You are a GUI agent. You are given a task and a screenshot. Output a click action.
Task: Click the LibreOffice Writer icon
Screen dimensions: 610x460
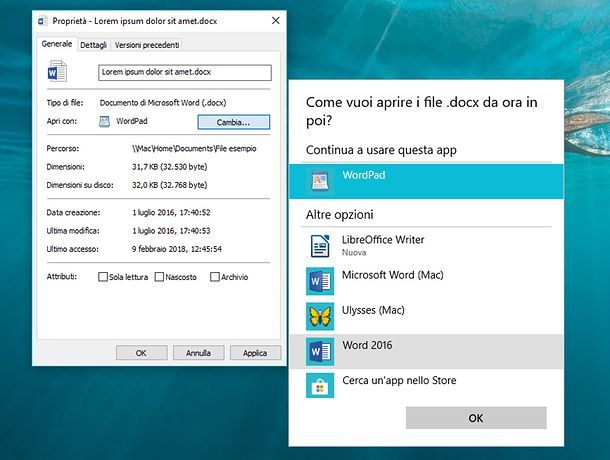click(x=320, y=246)
